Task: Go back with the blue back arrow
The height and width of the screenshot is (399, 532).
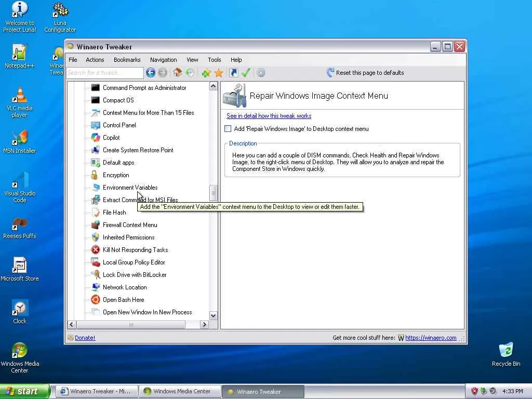Action: coord(151,73)
